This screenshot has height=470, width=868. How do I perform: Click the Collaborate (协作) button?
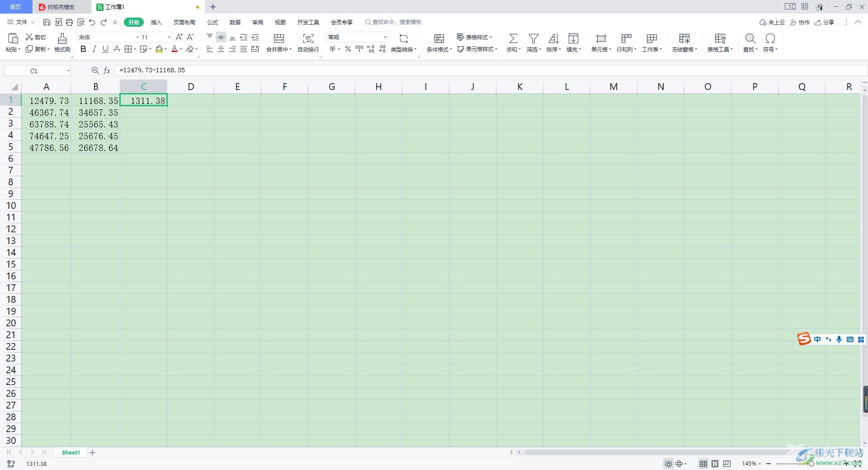point(800,22)
